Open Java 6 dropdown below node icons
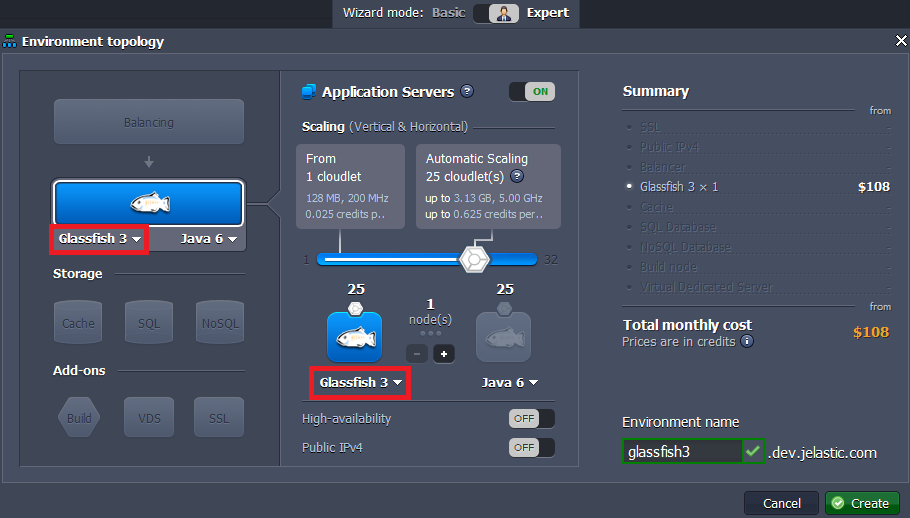Screen dimensions: 910x518 pyautogui.click(x=510, y=382)
